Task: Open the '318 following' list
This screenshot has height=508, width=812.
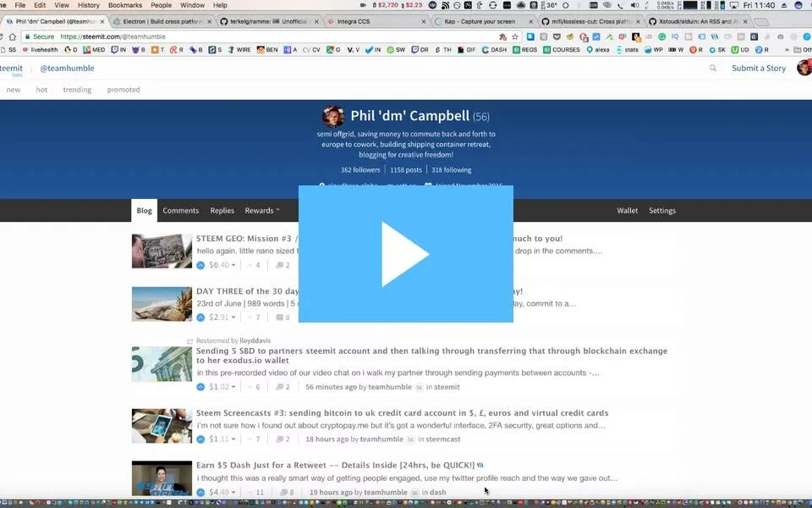Action: pyautogui.click(x=451, y=170)
